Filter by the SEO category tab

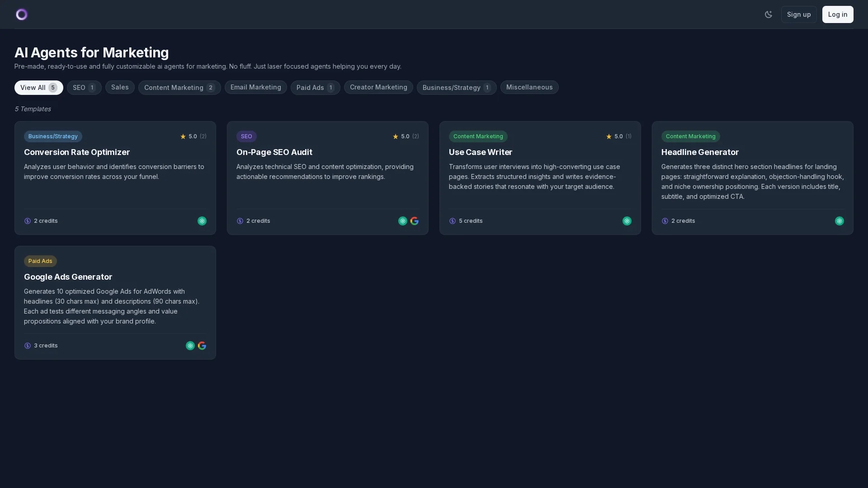(84, 88)
